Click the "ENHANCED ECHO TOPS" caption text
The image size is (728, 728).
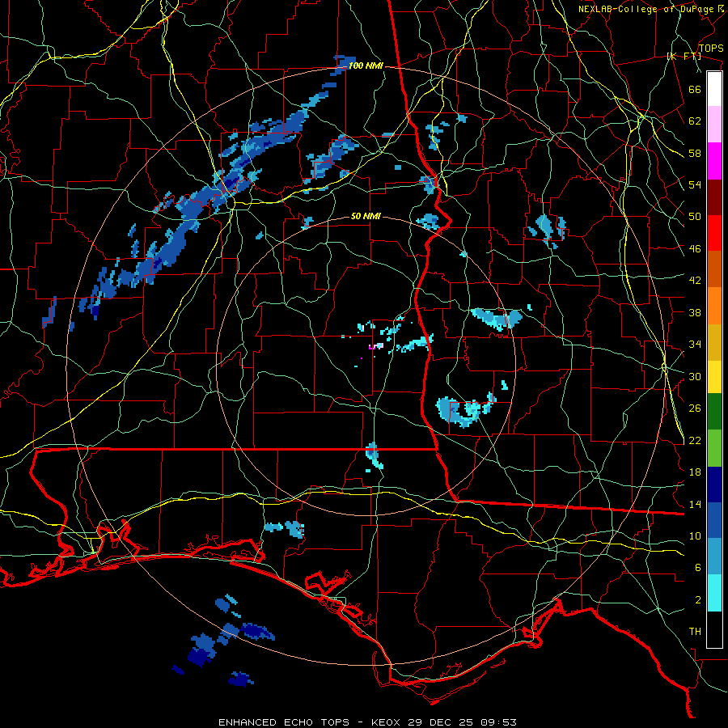click(x=284, y=722)
